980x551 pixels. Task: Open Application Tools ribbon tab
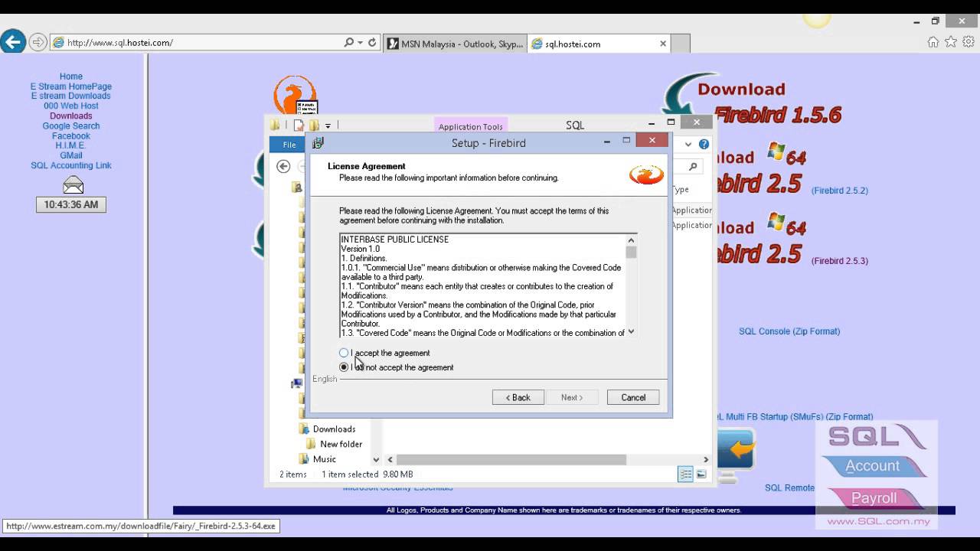(471, 126)
